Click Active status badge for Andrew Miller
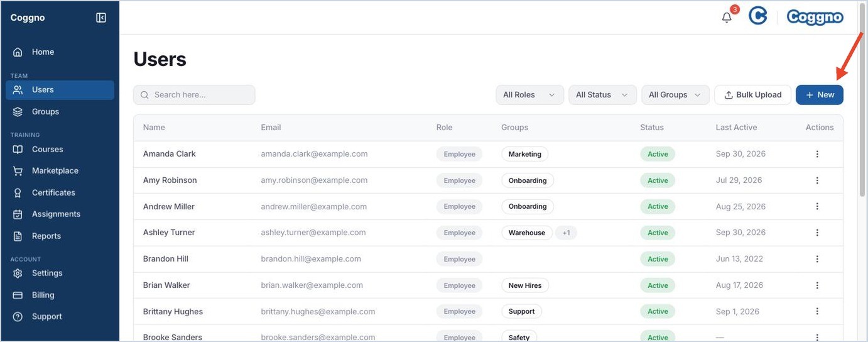The width and height of the screenshot is (868, 342). tap(658, 206)
